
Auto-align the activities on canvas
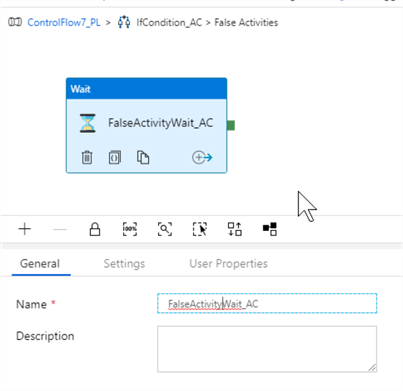235,229
